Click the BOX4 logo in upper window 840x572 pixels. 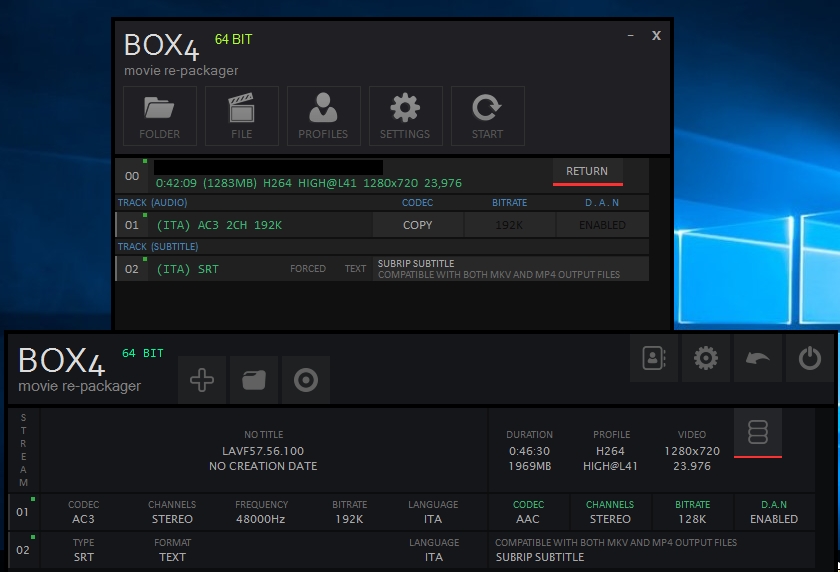[161, 46]
